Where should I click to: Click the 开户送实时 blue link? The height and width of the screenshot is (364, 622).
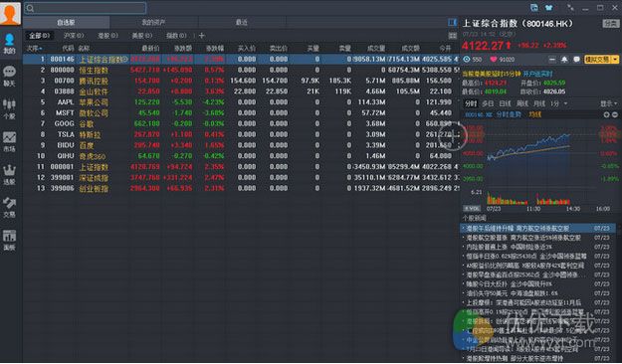(537, 74)
